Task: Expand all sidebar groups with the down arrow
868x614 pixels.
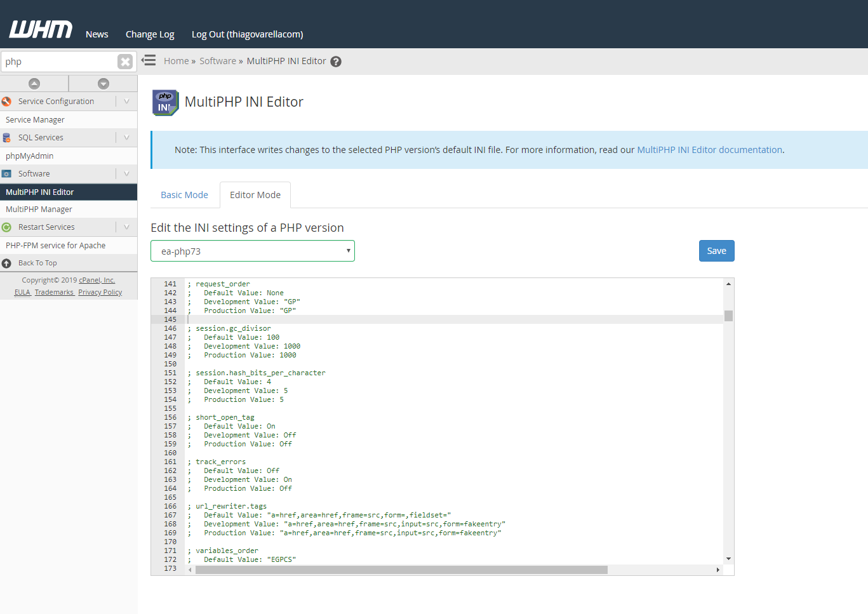Action: pyautogui.click(x=103, y=84)
